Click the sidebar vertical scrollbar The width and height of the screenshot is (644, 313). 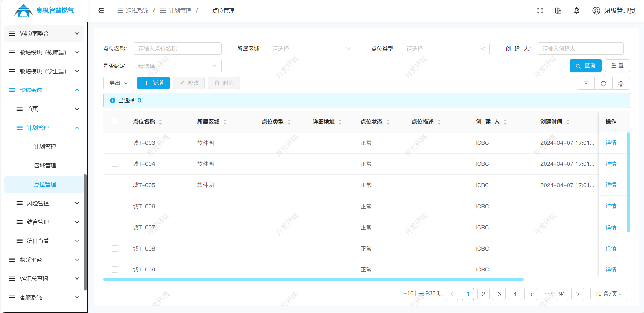[85, 232]
